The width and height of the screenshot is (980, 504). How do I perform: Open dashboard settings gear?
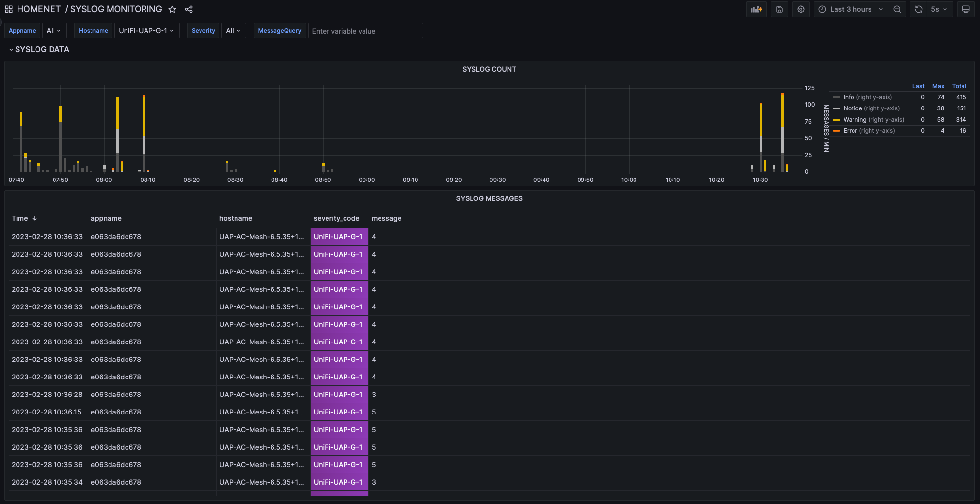pyautogui.click(x=800, y=9)
